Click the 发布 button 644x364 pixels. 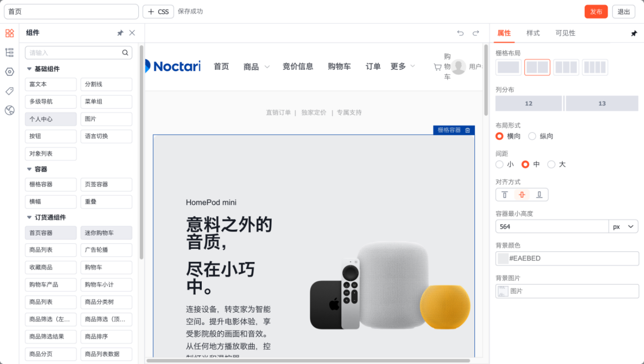[x=596, y=12]
